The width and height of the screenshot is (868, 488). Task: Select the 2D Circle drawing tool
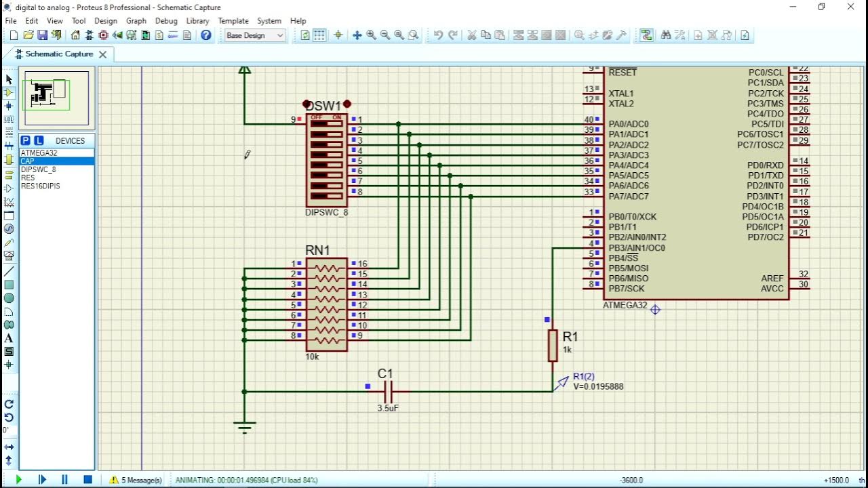pos(9,298)
